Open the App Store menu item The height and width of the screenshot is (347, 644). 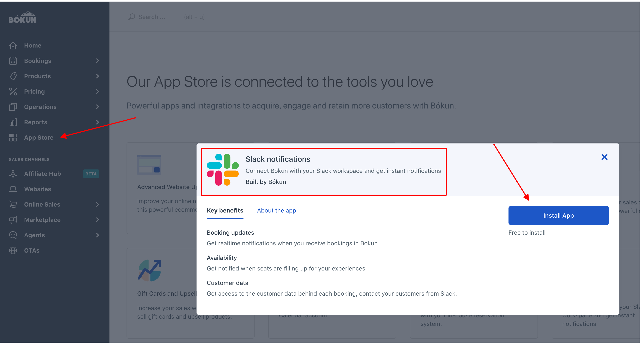[x=39, y=139]
